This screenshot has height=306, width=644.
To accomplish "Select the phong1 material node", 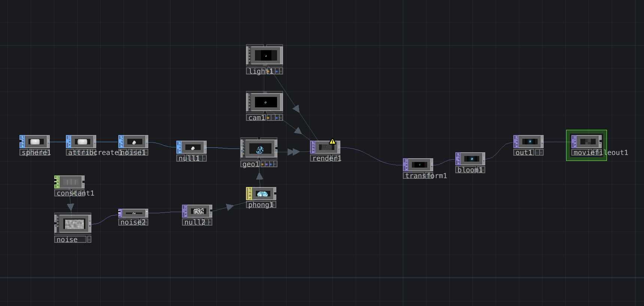I will pos(262,194).
